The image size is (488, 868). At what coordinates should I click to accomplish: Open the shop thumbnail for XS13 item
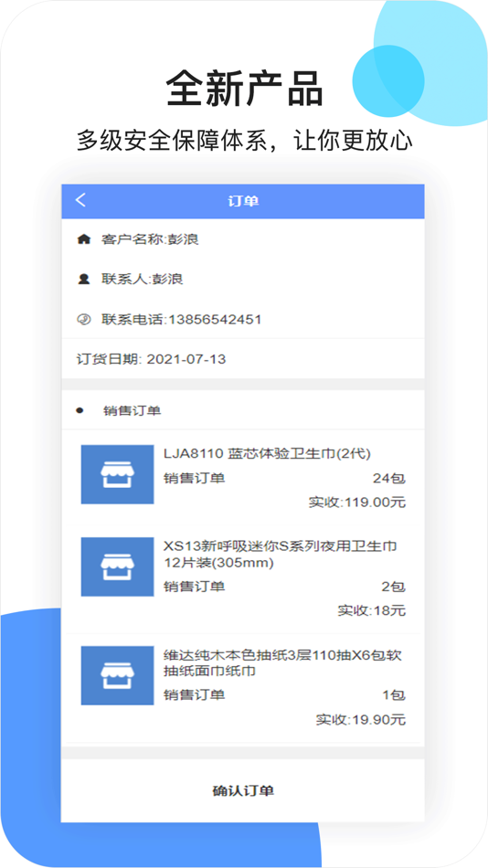[117, 566]
